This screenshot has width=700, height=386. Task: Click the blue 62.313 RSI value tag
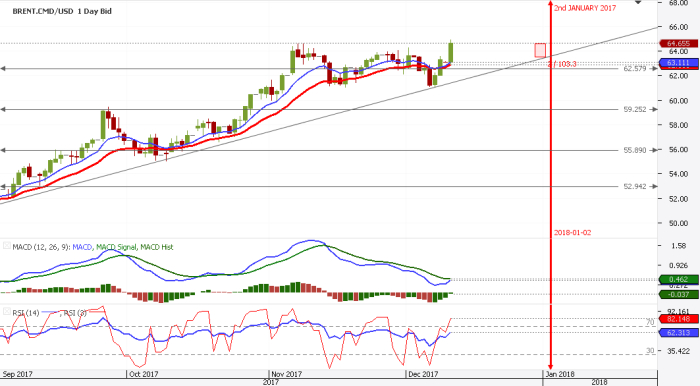(x=679, y=333)
